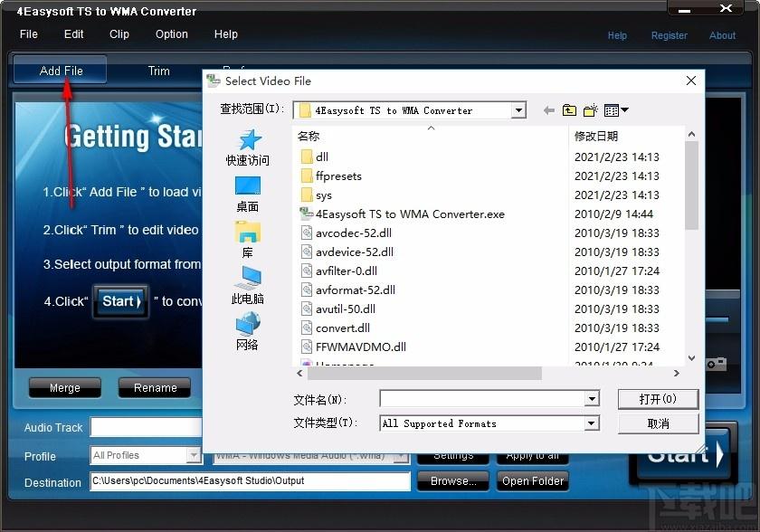This screenshot has height=532, width=760.
Task: Open the Help menu in menu bar
Action: coord(226,34)
